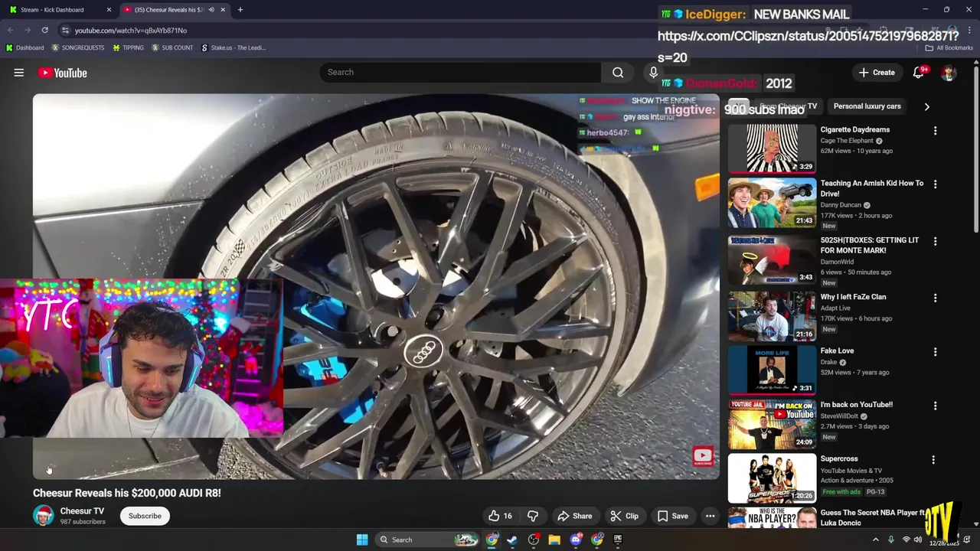Start voice search with the microphone icon
Viewport: 980px width, 551px height.
653,73
